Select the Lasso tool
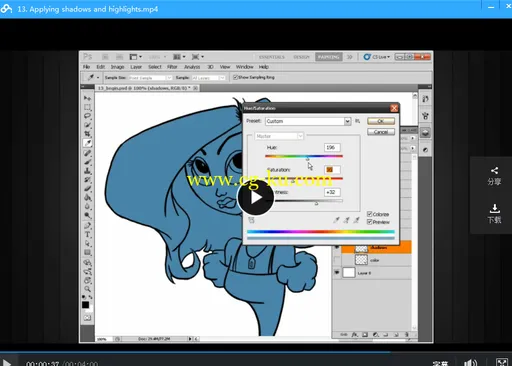The height and width of the screenshot is (366, 512). pos(88,116)
